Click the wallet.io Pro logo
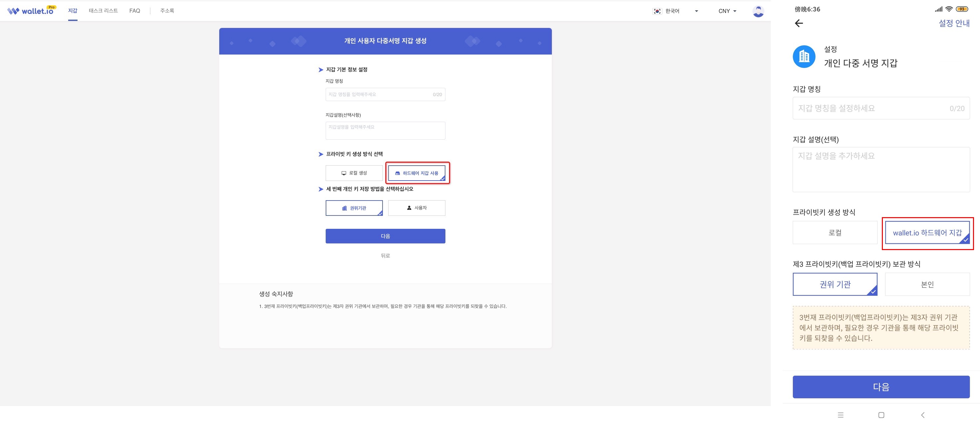Screen dimensions: 980x427 [x=32, y=11]
